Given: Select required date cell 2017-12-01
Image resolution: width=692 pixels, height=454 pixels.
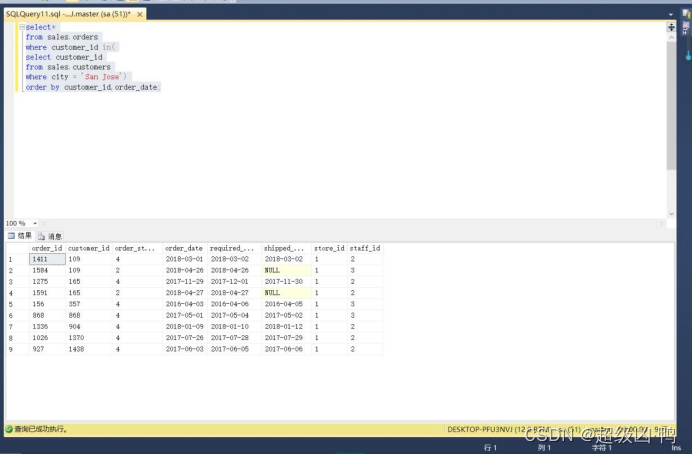Looking at the screenshot, I should [234, 281].
